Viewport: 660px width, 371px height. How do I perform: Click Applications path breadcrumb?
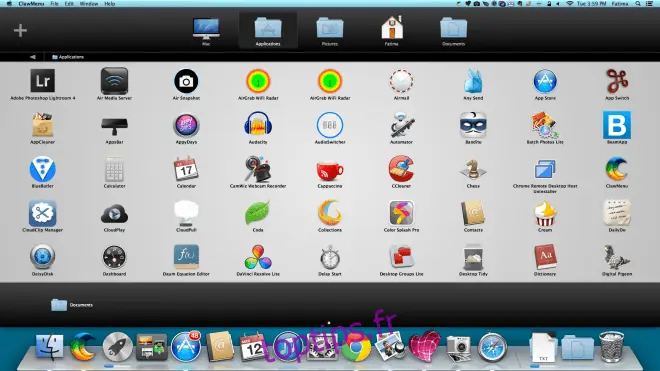pos(68,57)
